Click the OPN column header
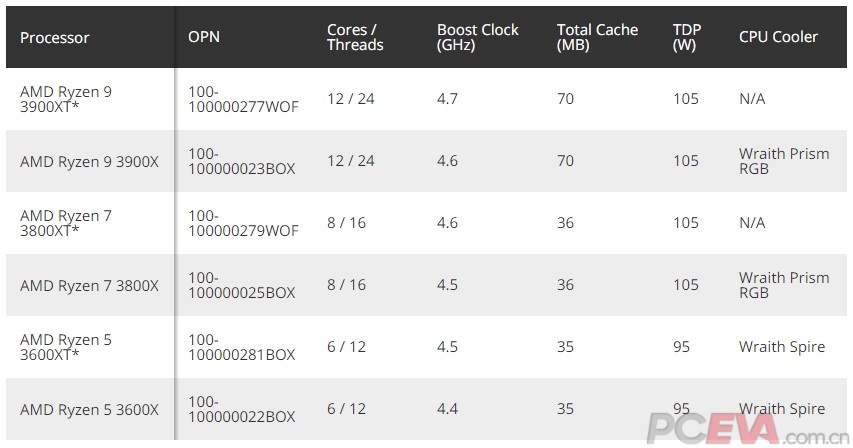This screenshot has width=853, height=448. pos(204,38)
